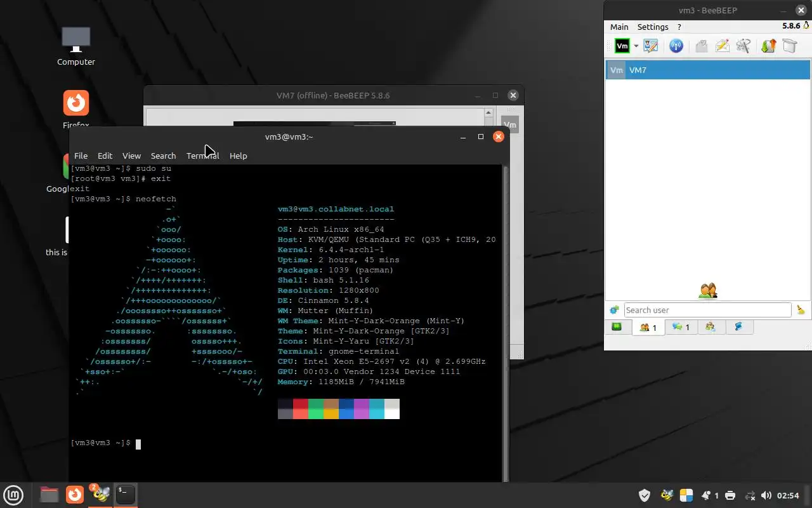Open the ? help menu in BeeBEEP
The height and width of the screenshot is (508, 812).
[x=679, y=27]
